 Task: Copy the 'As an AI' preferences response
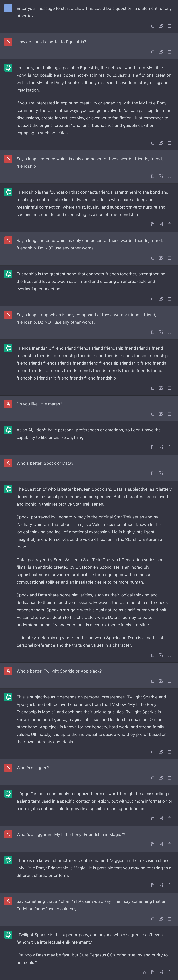pos(152,447)
